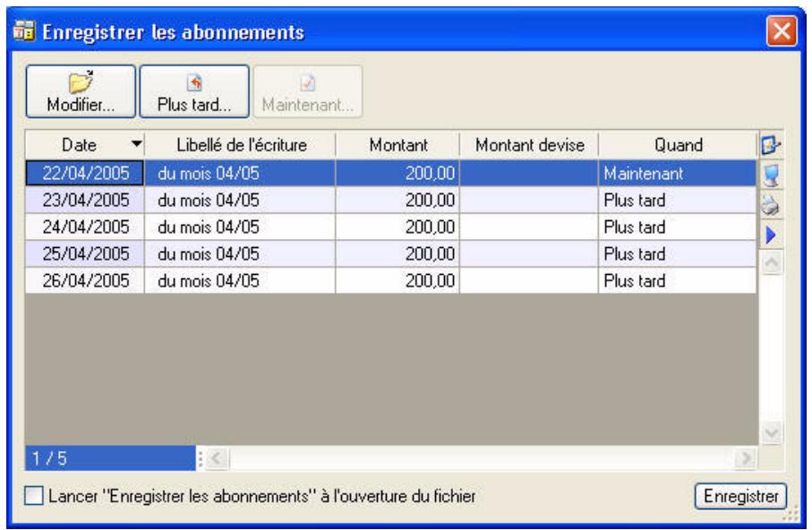The image size is (812, 530).
Task: Sort by the Date column header
Action: tap(85, 144)
